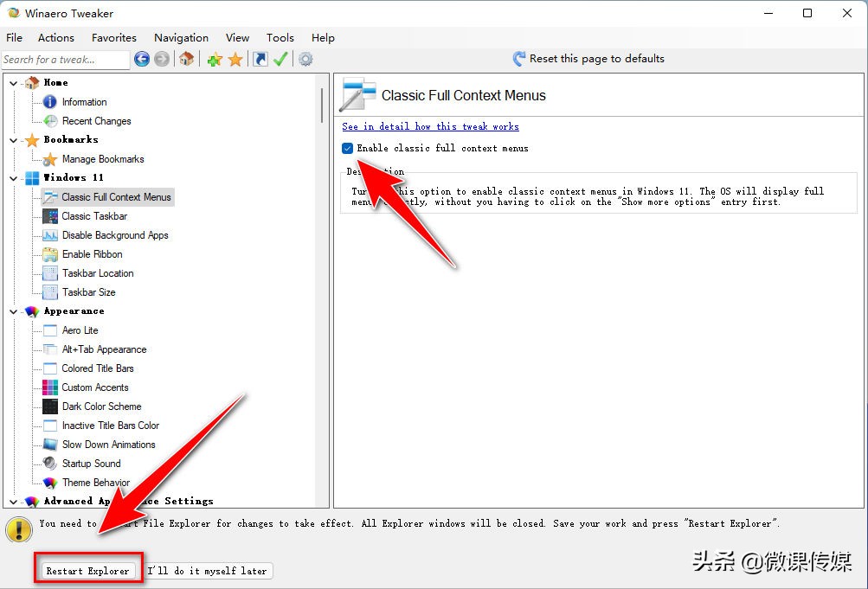Select Classic Full Context Menus tree item
The height and width of the screenshot is (589, 868).
(x=108, y=197)
